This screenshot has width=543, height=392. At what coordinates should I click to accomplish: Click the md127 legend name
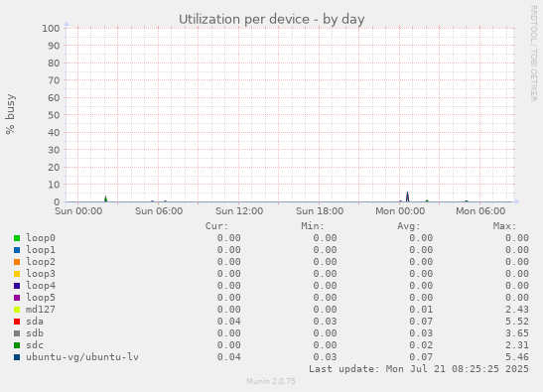point(41,310)
